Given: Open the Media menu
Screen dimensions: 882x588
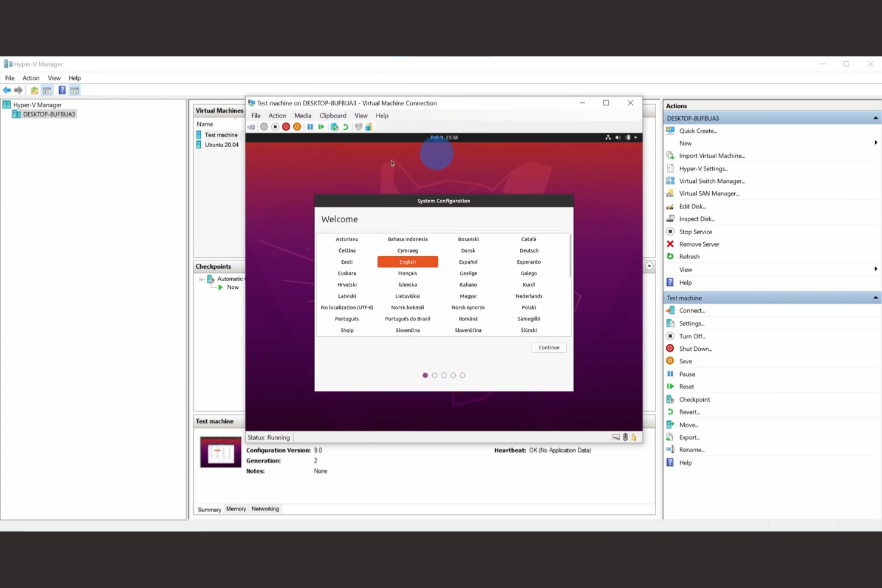Looking at the screenshot, I should pyautogui.click(x=303, y=116).
